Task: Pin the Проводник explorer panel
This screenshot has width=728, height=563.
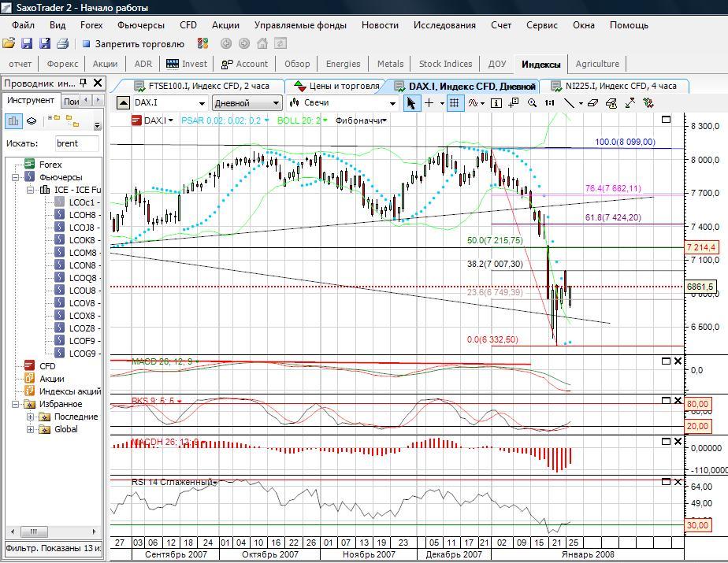Action: pos(83,83)
